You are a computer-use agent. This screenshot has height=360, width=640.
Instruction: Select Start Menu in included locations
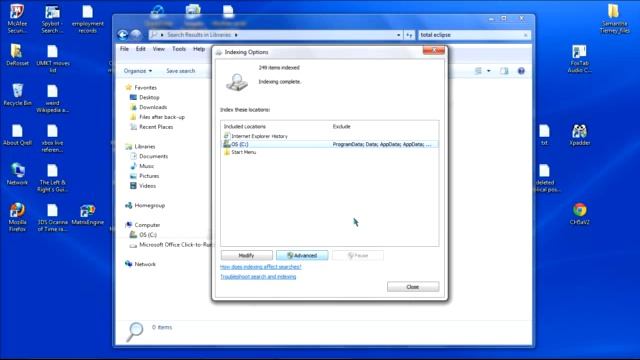coord(330,152)
